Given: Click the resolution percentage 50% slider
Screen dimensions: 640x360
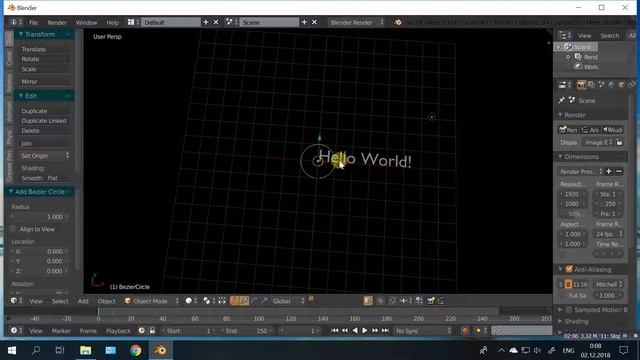Looking at the screenshot, I should pyautogui.click(x=573, y=213).
